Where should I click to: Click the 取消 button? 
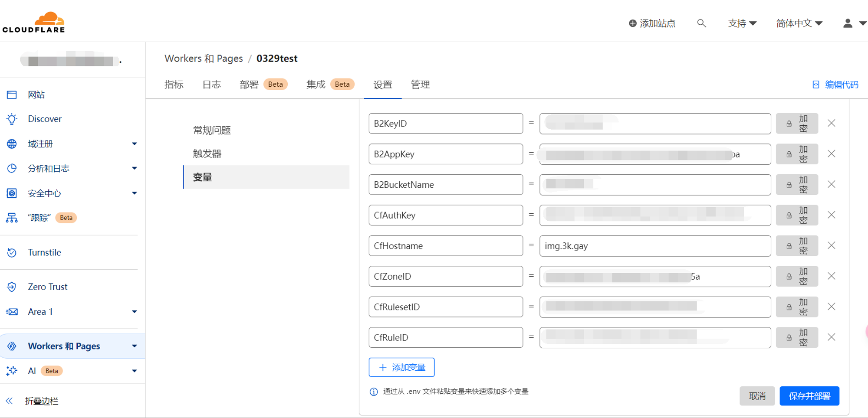click(x=757, y=396)
